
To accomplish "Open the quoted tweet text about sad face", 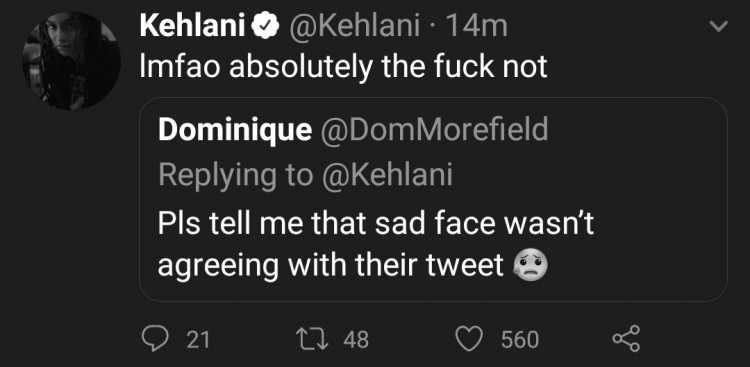I will pos(376,245).
